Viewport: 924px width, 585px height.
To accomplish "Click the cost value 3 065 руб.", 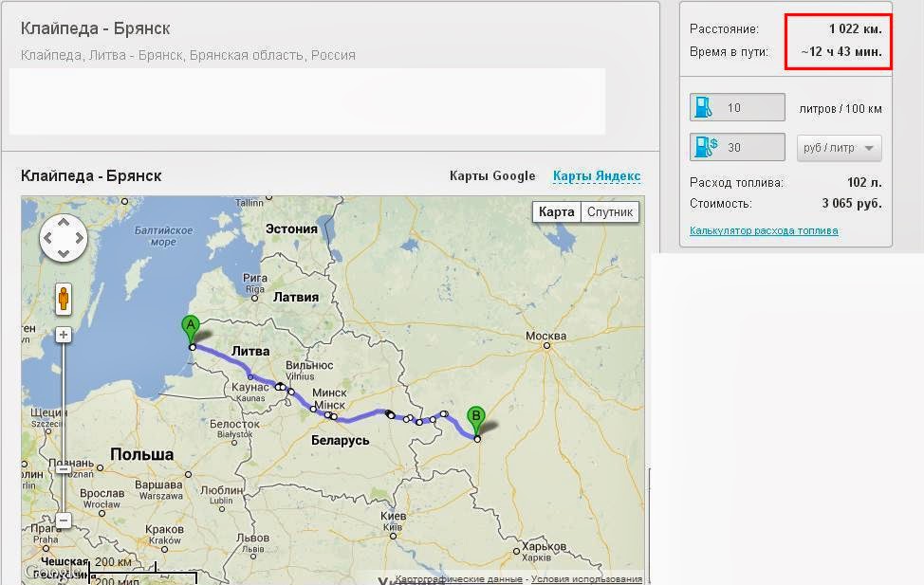I will pyautogui.click(x=852, y=203).
